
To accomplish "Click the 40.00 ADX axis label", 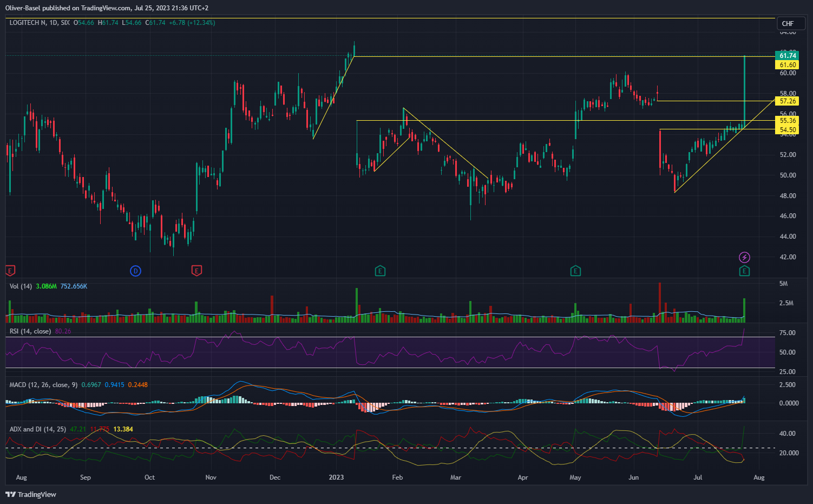I will click(x=788, y=433).
